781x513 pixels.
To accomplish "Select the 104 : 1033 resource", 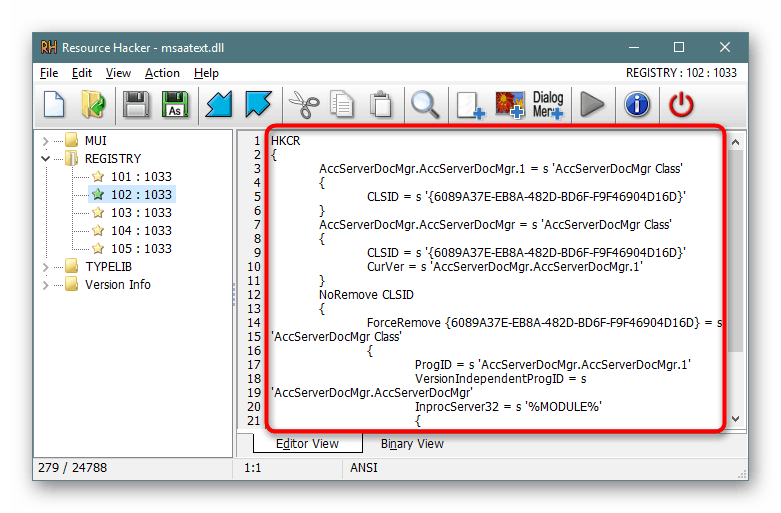I will [x=141, y=231].
